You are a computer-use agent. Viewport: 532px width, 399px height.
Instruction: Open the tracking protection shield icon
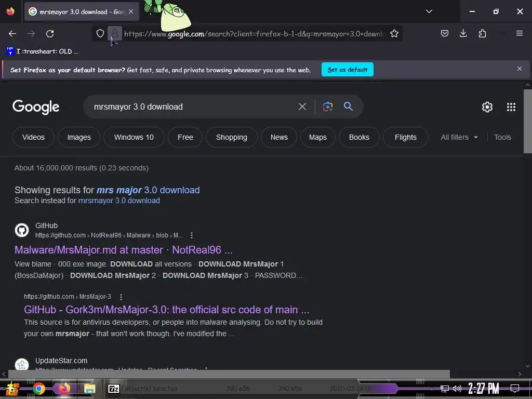tap(100, 33)
